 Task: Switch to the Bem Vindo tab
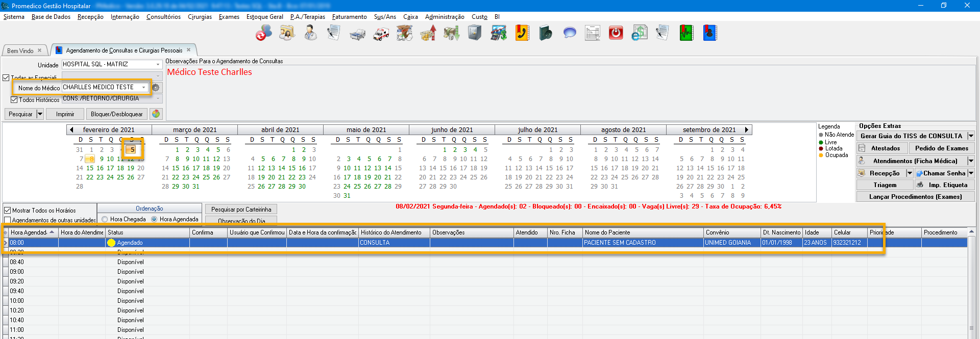(20, 50)
